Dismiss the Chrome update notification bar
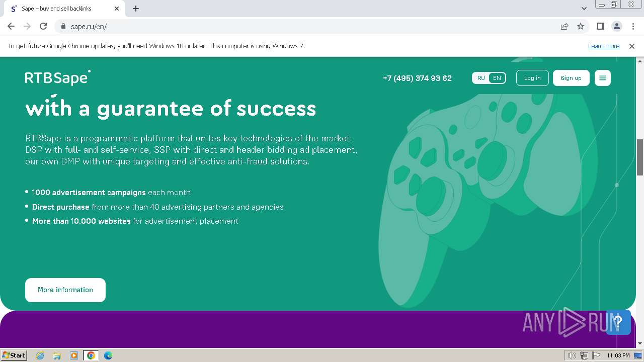Viewport: 644px width, 362px height. click(x=632, y=46)
